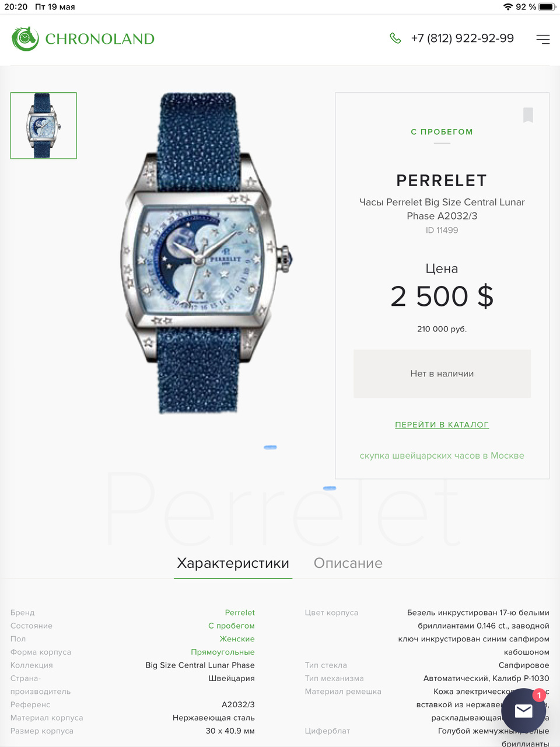Click the red notification badge on chat
560x747 pixels.
539,695
